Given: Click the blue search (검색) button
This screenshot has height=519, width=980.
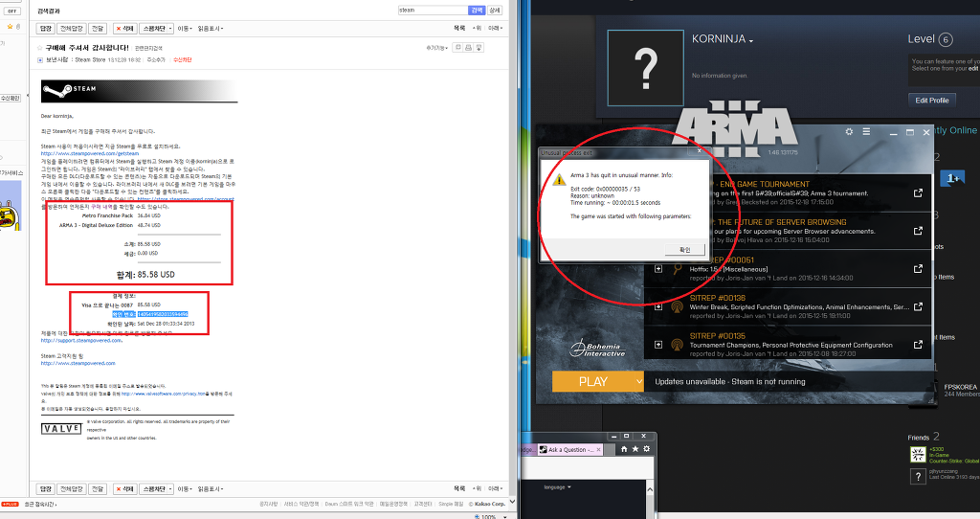Looking at the screenshot, I should pos(477,10).
